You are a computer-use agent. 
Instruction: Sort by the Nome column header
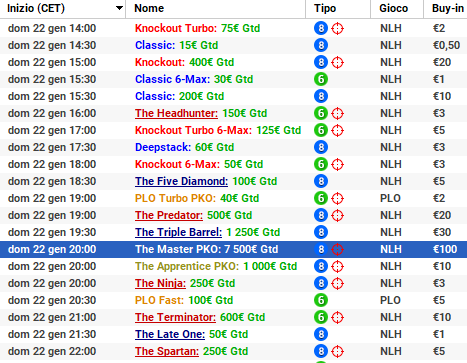pyautogui.click(x=149, y=8)
